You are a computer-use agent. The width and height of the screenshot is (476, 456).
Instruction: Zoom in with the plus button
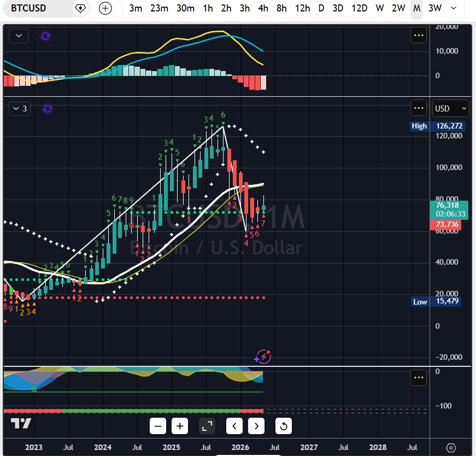[180, 426]
